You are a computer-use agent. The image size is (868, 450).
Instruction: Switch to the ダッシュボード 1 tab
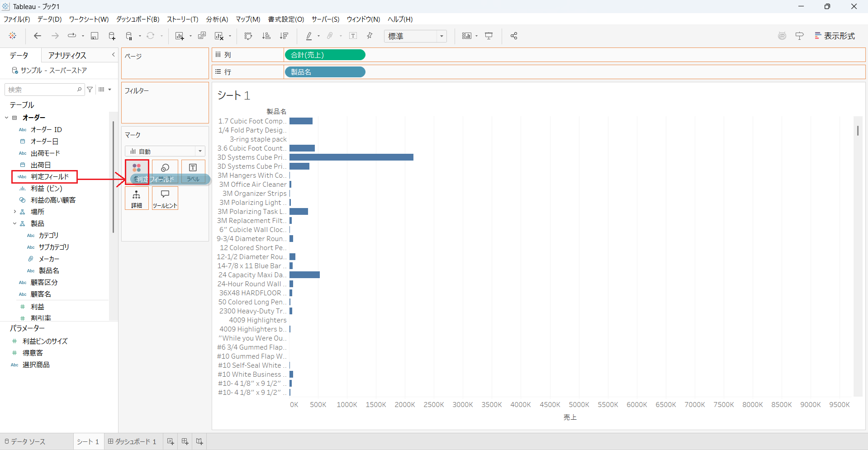click(x=132, y=441)
